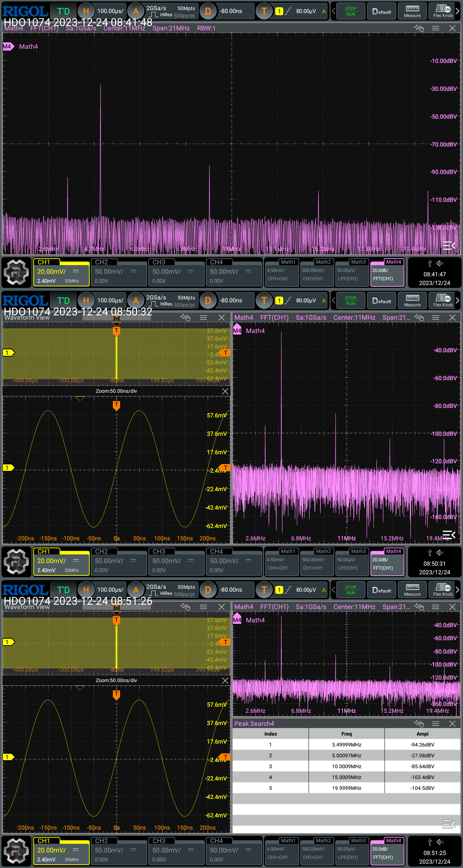Image resolution: width=463 pixels, height=868 pixels.
Task: Click the Default button in the 08:41:48 capture
Action: click(x=382, y=11)
